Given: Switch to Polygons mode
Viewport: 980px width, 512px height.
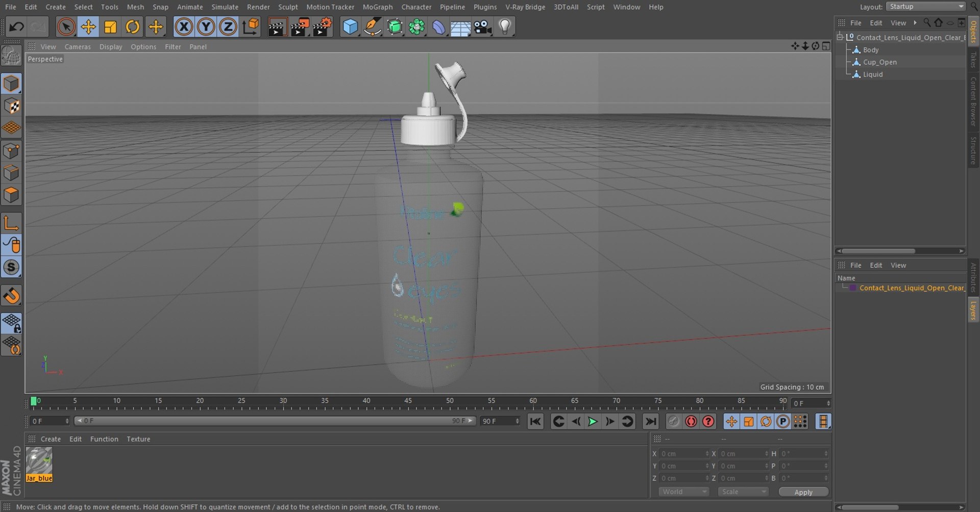Looking at the screenshot, I should click(x=11, y=195).
